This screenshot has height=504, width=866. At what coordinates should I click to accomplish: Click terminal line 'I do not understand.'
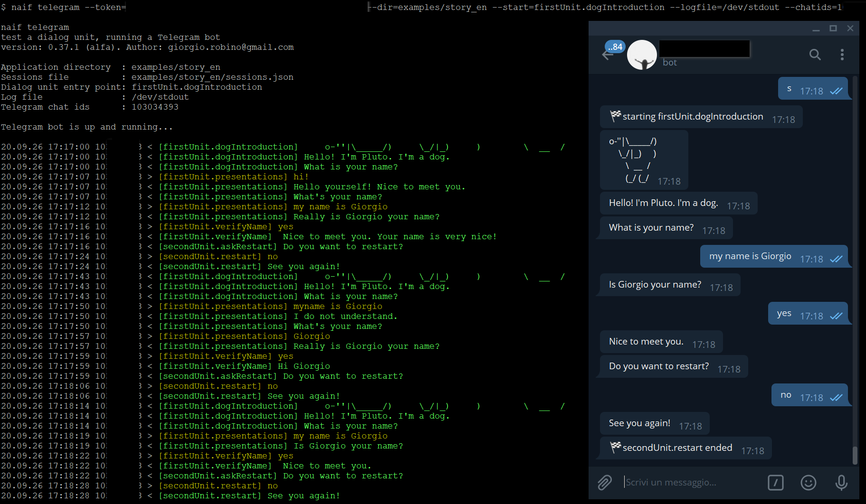345,317
